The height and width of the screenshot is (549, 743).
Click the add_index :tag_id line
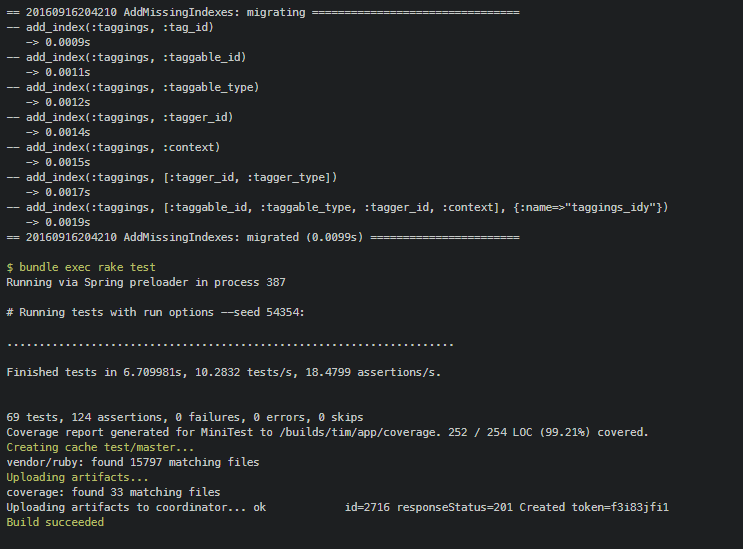[x=110, y=27]
